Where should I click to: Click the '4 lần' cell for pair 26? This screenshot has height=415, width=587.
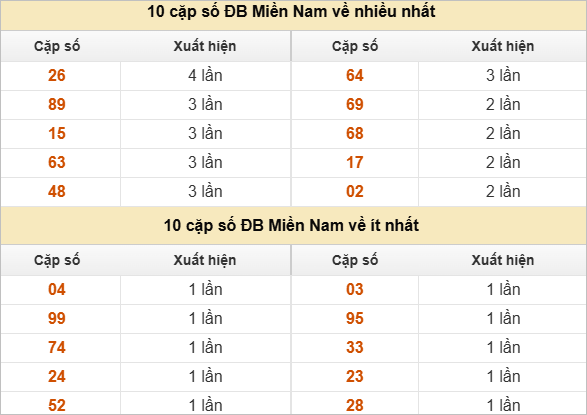(x=206, y=76)
